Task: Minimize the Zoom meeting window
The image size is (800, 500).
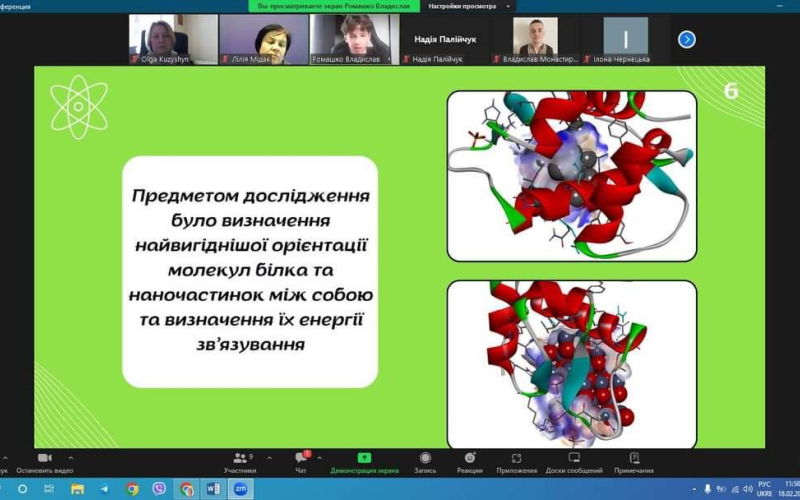Action: click(780, 6)
